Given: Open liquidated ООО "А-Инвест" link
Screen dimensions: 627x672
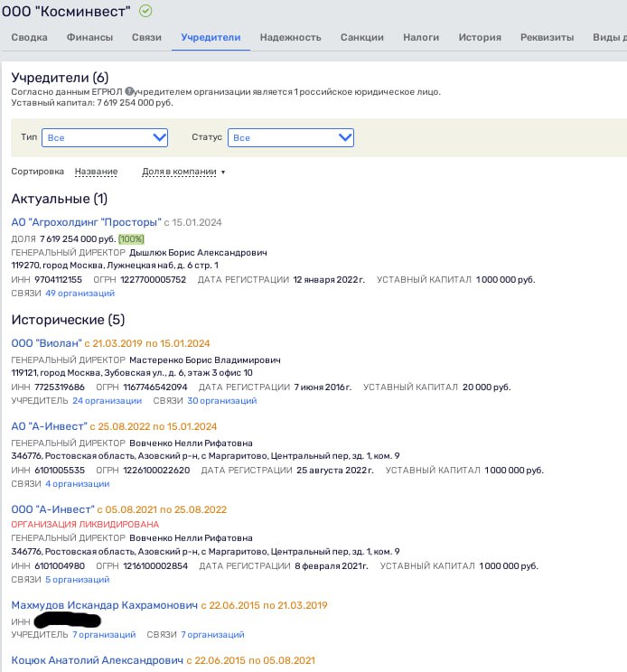Looking at the screenshot, I should 53,509.
